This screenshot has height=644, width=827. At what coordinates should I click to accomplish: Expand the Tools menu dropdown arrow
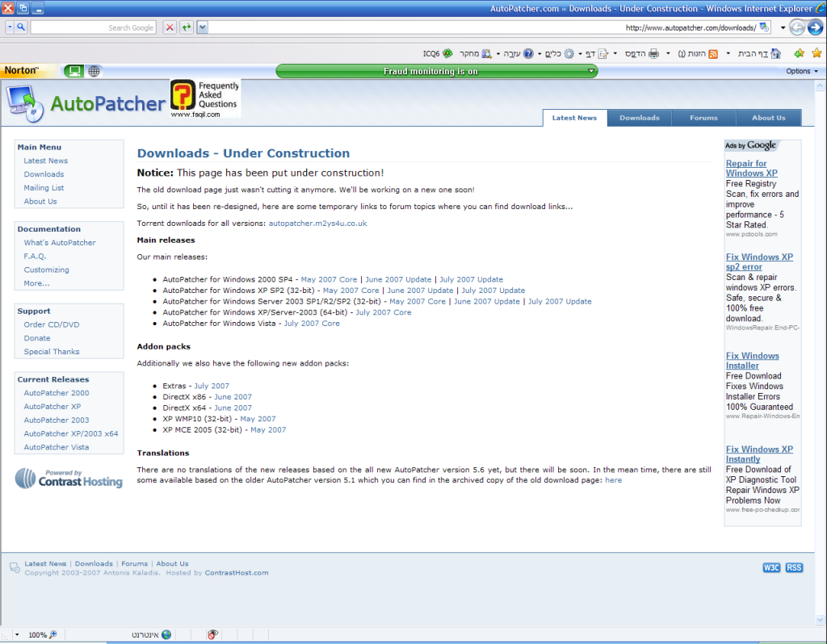pos(539,54)
